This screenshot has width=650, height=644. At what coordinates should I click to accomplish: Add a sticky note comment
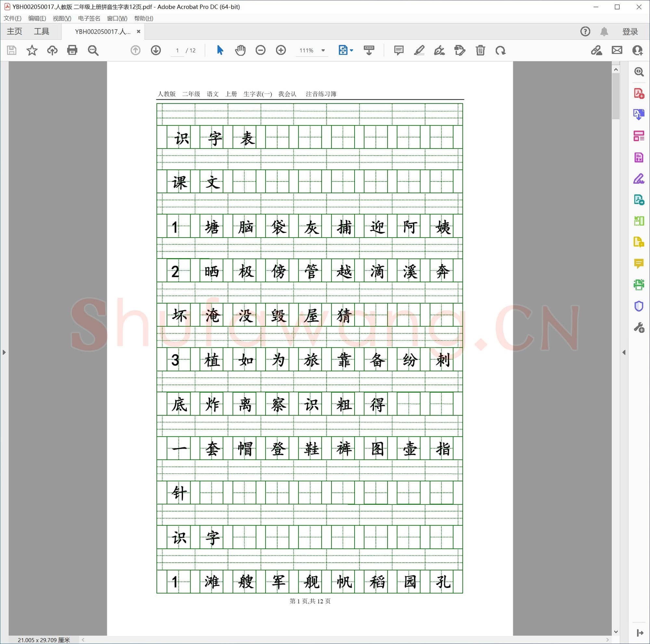coord(399,50)
